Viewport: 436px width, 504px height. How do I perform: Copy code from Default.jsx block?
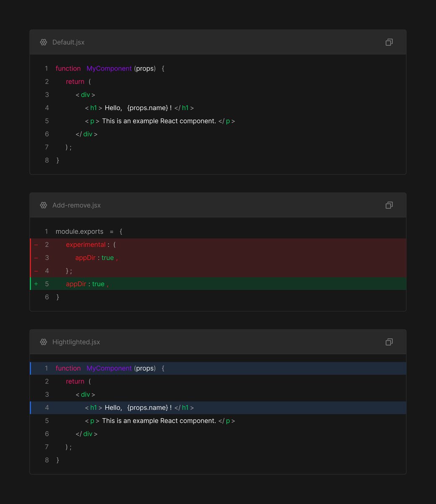389,42
